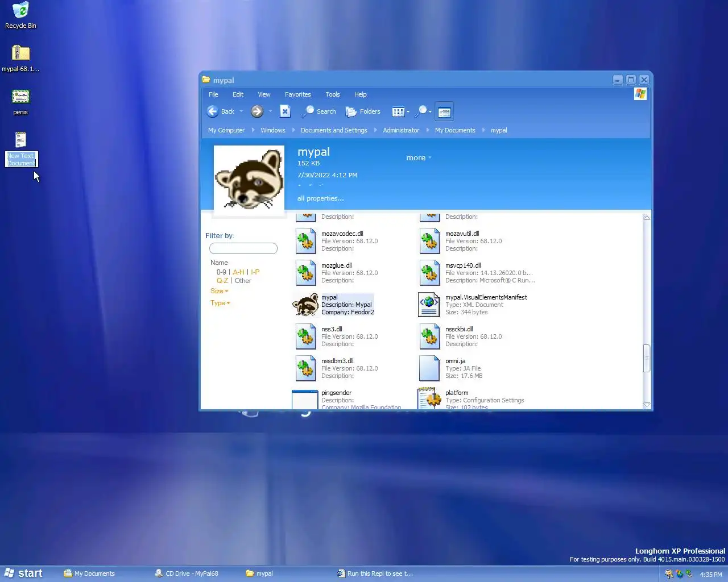The width and height of the screenshot is (728, 582).
Task: Click the Views grid toolbar icon
Action: [398, 112]
